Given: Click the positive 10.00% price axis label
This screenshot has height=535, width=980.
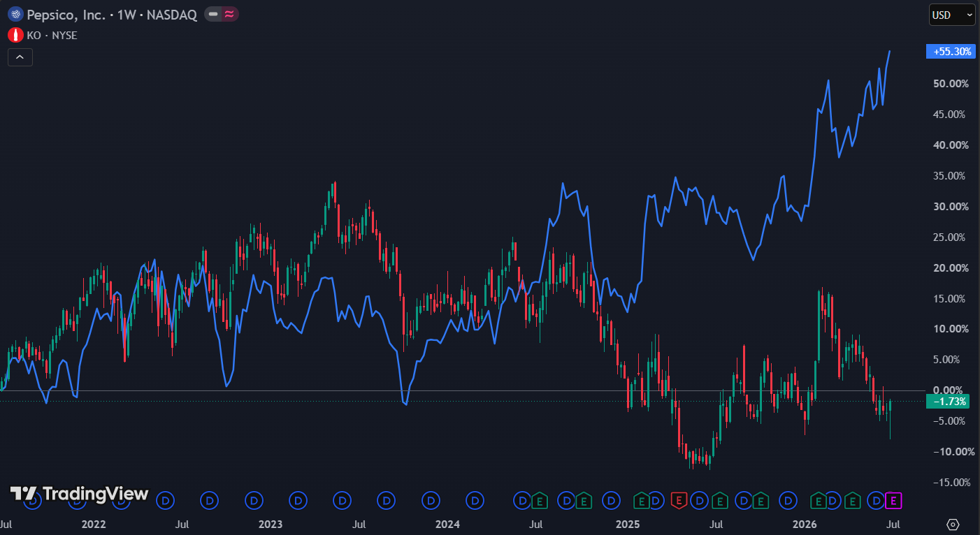Looking at the screenshot, I should click(x=951, y=329).
